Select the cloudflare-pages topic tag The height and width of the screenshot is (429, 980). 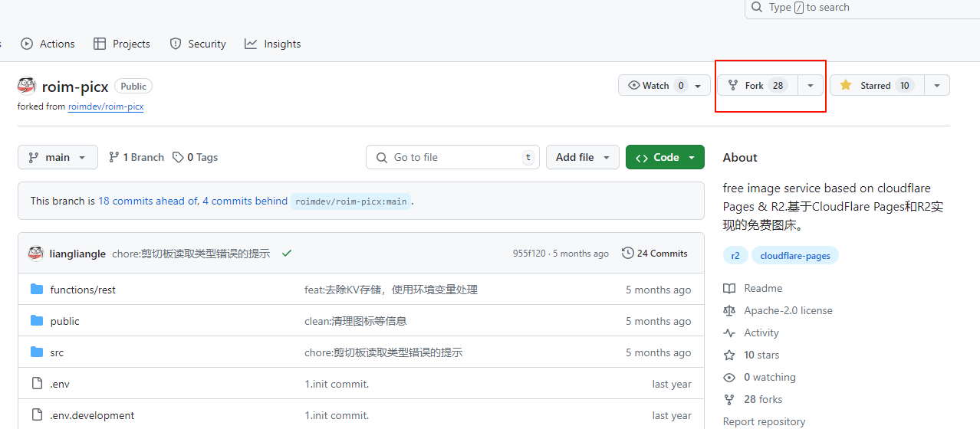click(795, 256)
